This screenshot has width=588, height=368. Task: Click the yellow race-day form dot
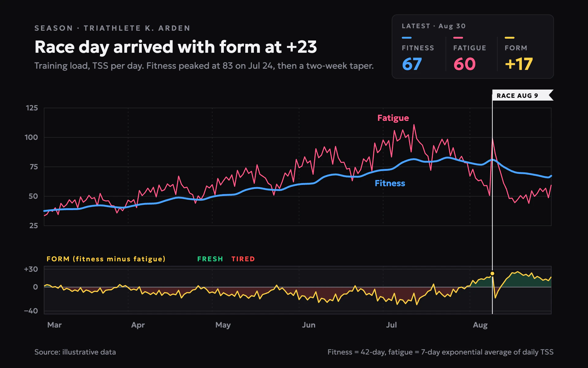(x=492, y=273)
